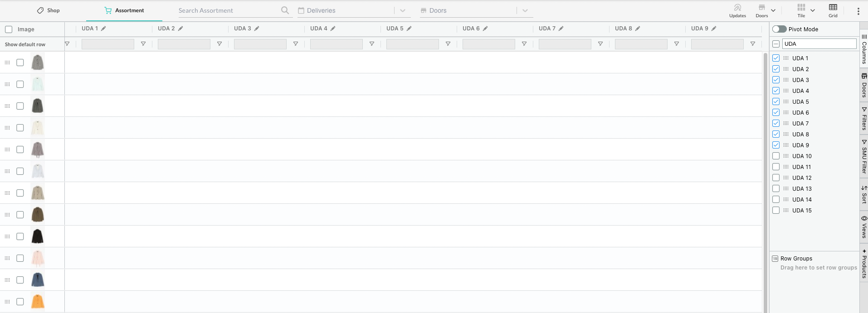Open the SMU Filter side panel tab

(864, 157)
